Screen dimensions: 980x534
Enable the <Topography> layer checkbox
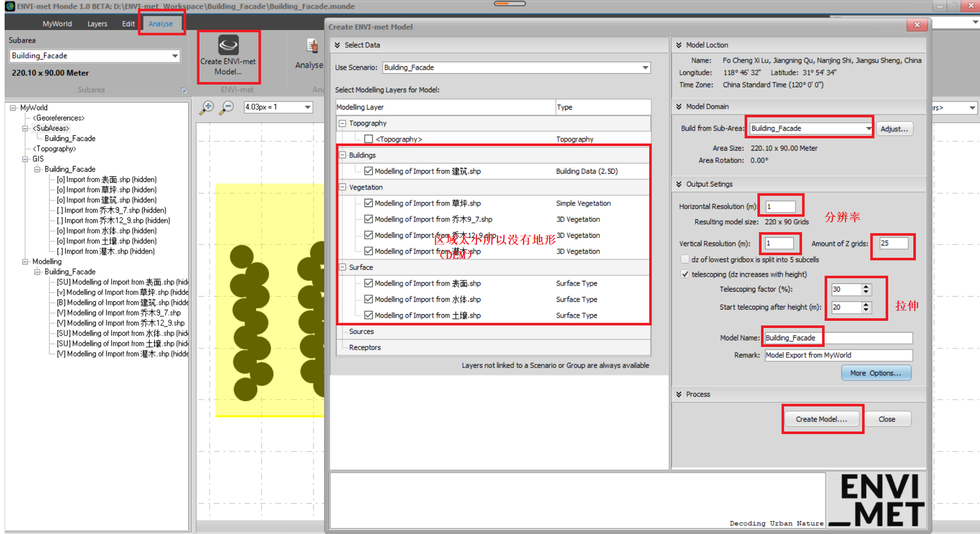369,139
